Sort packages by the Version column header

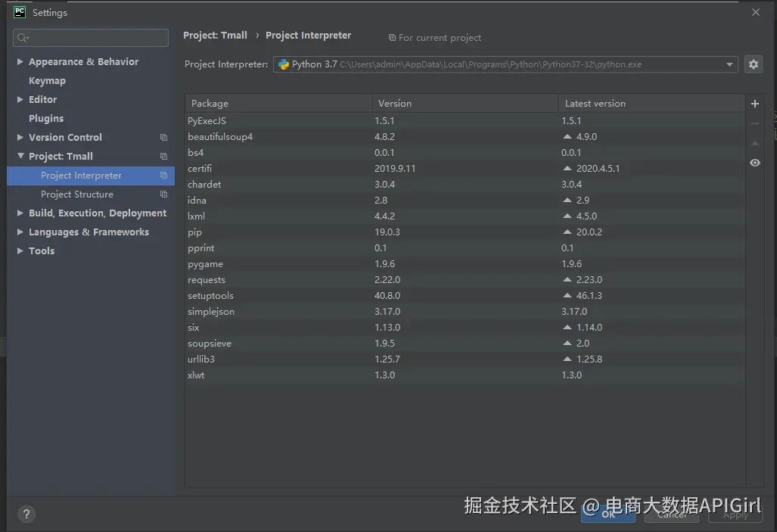pos(394,103)
